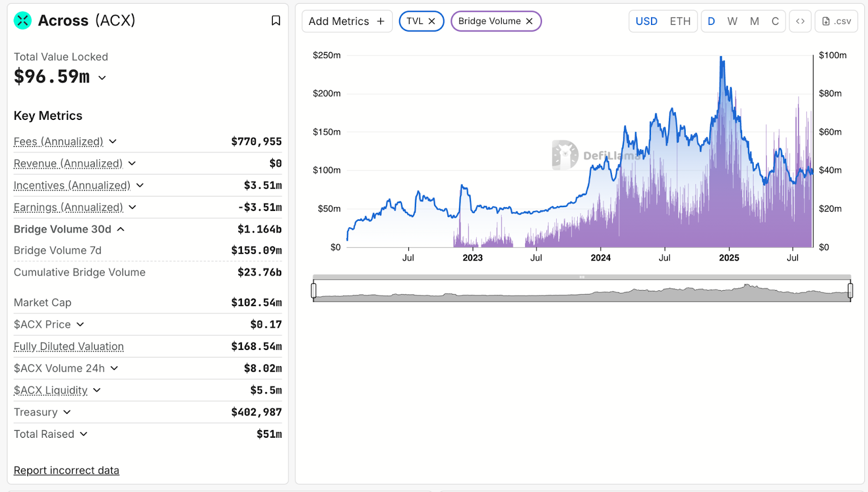Select the C chart mode tab

775,21
